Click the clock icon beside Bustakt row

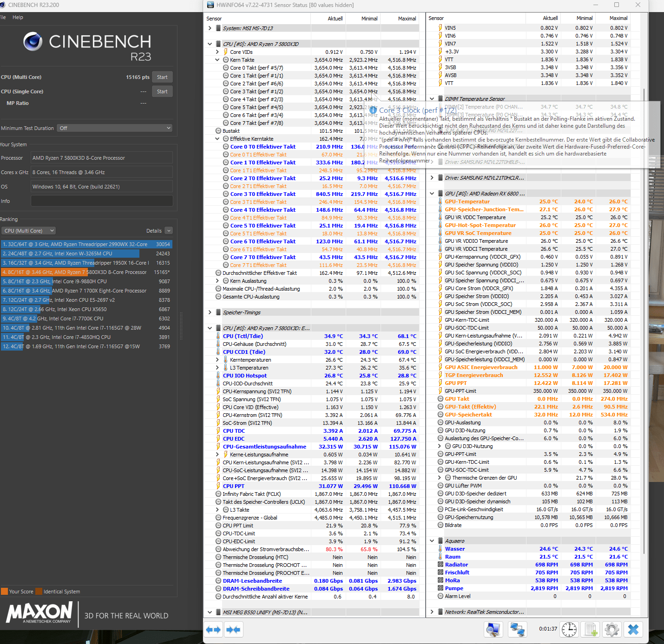point(218,131)
